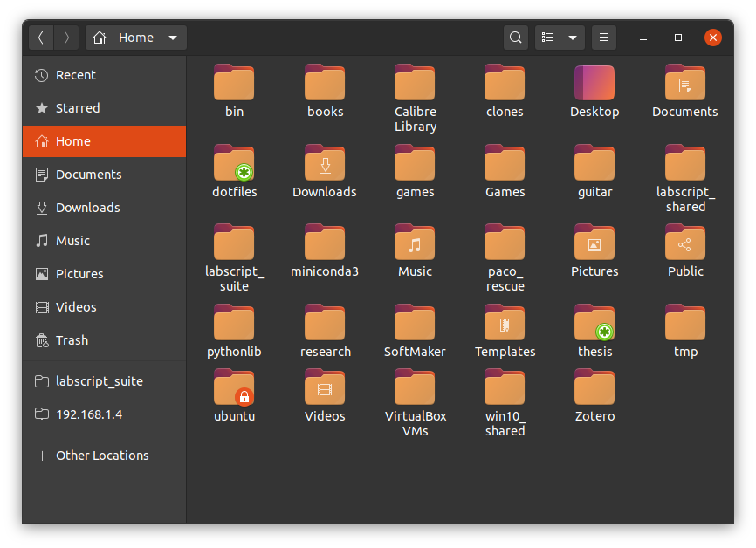This screenshot has width=756, height=548.
Task: Open the hamburger main menu
Action: pos(603,38)
